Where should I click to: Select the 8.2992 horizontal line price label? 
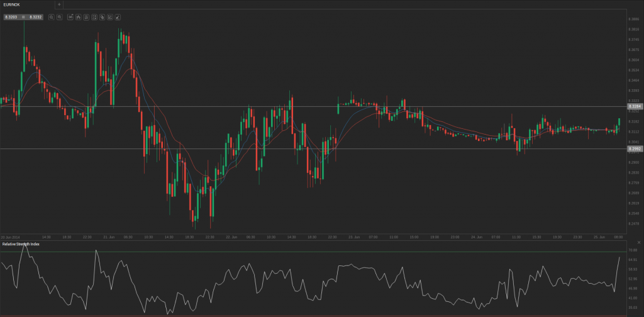coord(635,148)
